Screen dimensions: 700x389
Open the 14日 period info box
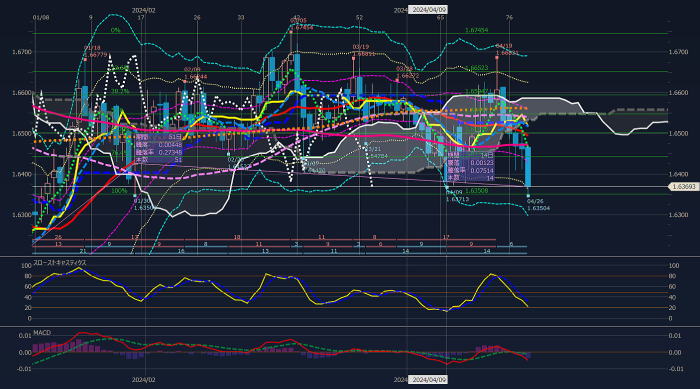[471, 166]
